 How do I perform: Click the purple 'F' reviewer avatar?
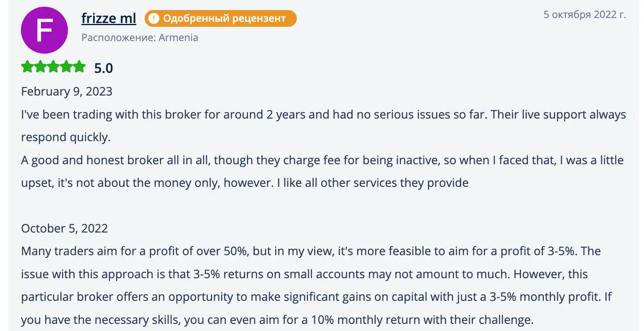[44, 30]
